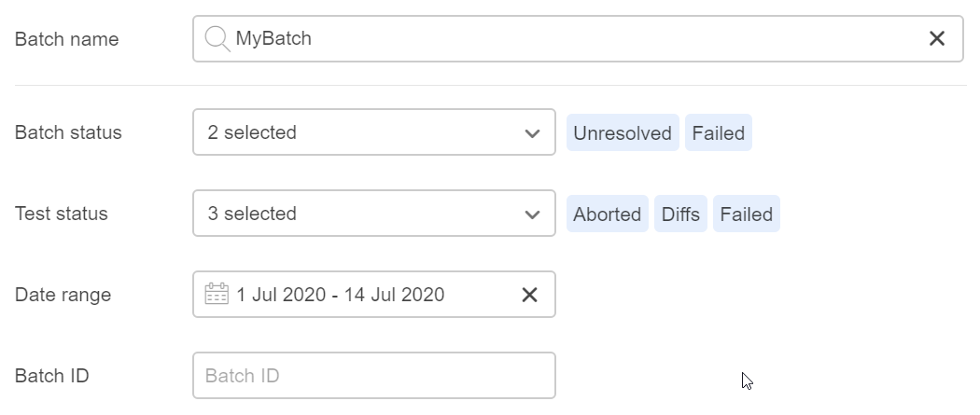
Task: Click the '1 Jul 2020 - 14 Jul 2020' date text
Action: (x=341, y=295)
